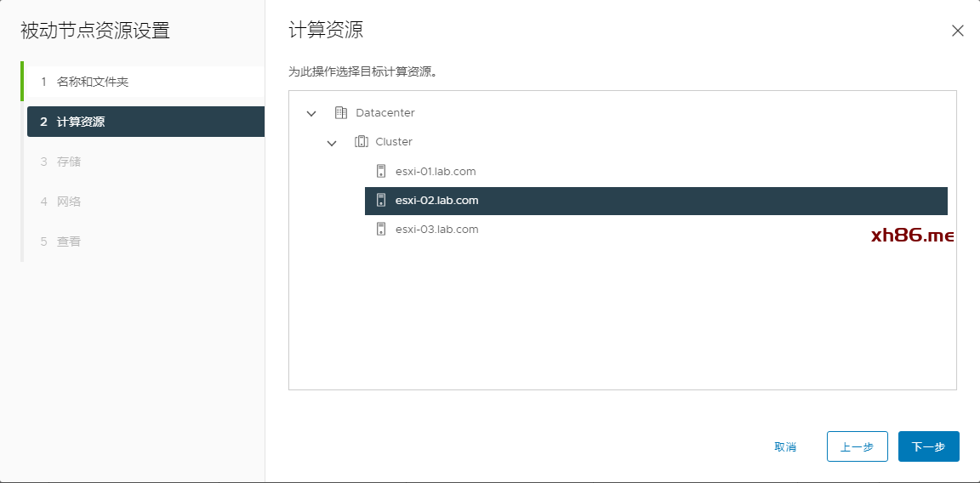Screen dimensions: 980x483
Task: Click the host icon beside esxi-01.lab.com
Action: pyautogui.click(x=381, y=171)
